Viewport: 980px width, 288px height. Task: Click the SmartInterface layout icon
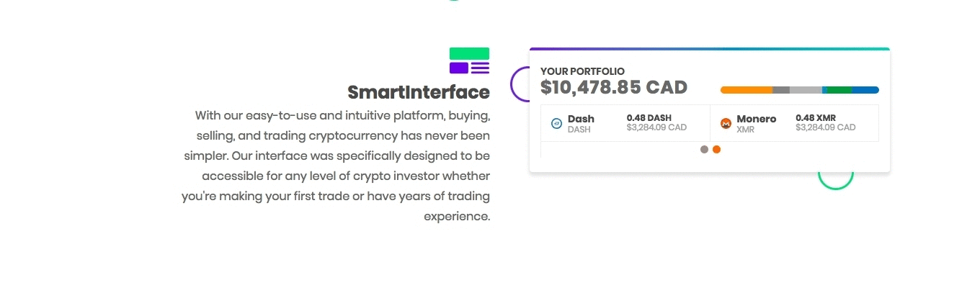tap(469, 60)
